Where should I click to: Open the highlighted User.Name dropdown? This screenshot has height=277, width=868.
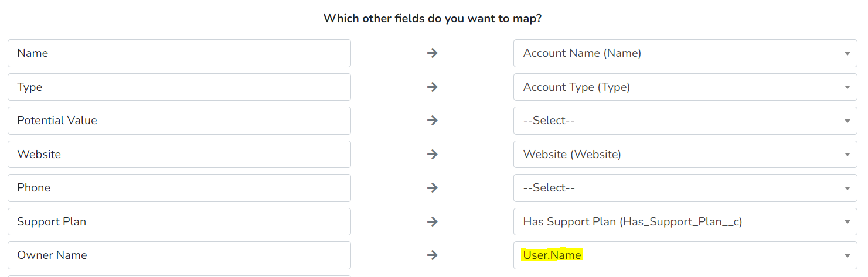(685, 255)
